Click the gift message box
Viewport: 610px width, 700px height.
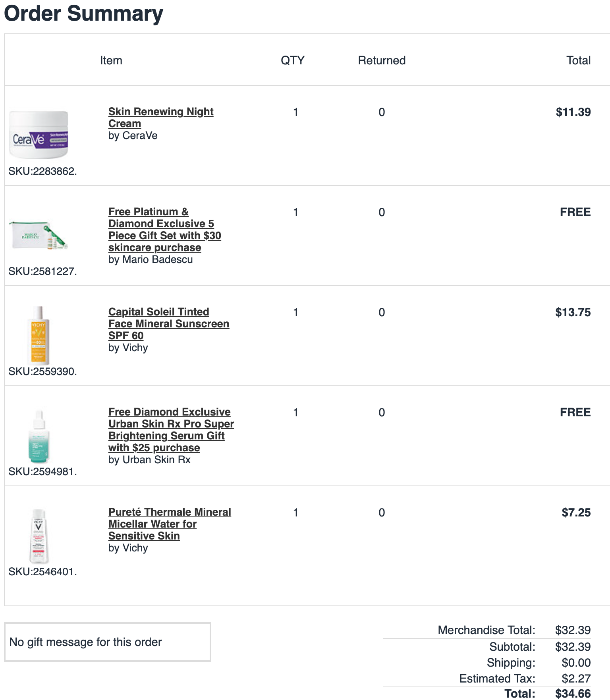click(108, 642)
